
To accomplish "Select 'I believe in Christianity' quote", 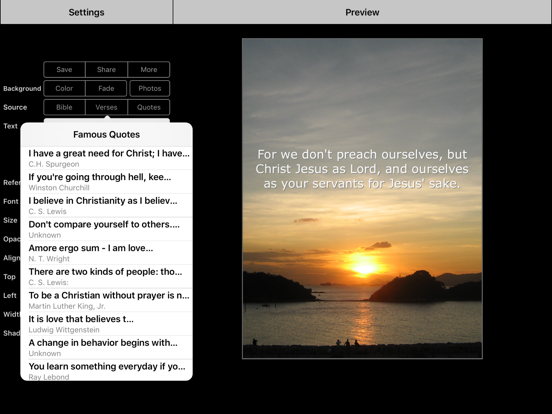I will [107, 205].
